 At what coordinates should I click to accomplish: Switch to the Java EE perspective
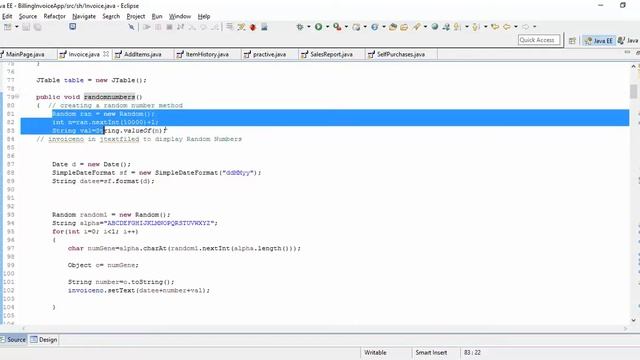599,40
